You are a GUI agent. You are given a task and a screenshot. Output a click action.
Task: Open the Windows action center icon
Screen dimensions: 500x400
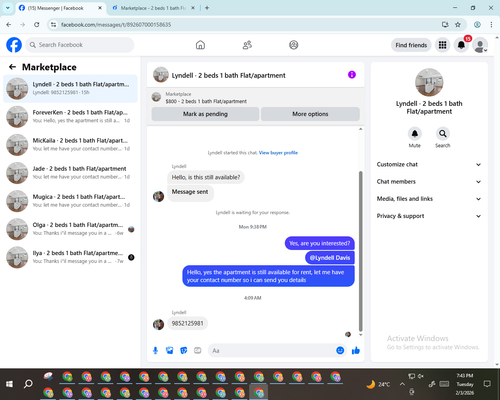(487, 384)
